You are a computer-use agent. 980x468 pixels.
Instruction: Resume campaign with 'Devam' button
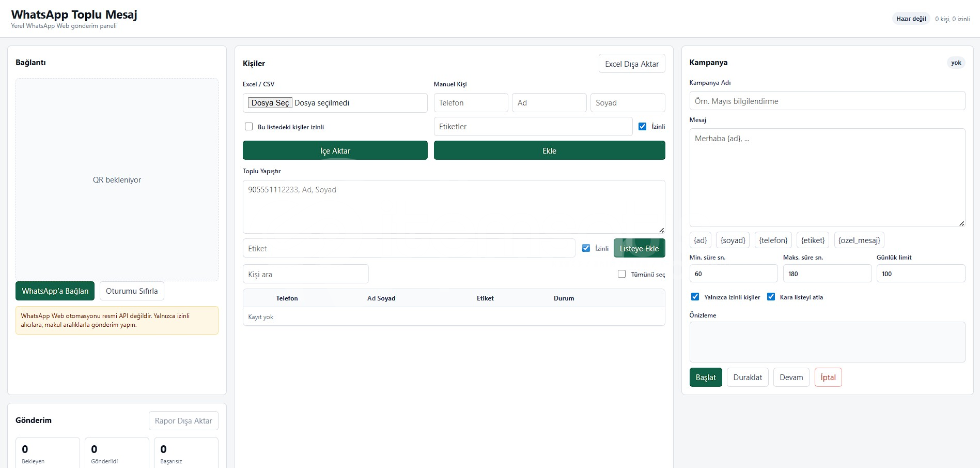[x=791, y=378]
